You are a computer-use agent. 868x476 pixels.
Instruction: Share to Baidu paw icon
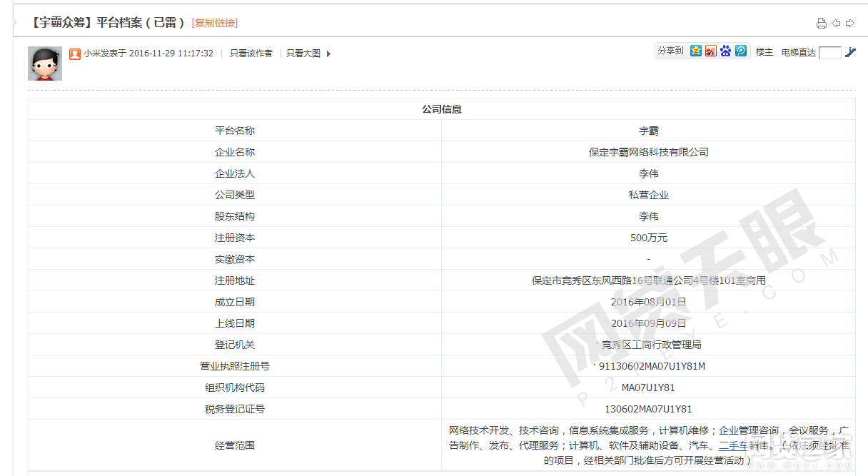point(726,51)
